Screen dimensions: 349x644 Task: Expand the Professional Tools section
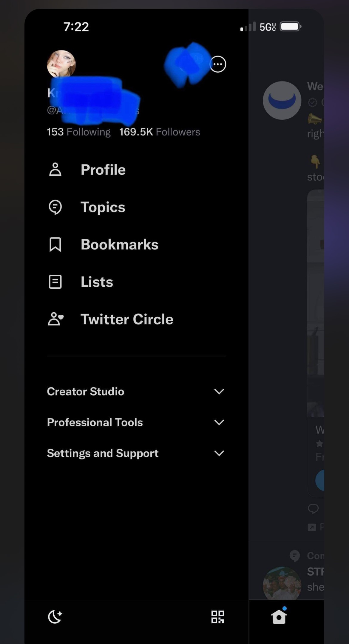136,422
